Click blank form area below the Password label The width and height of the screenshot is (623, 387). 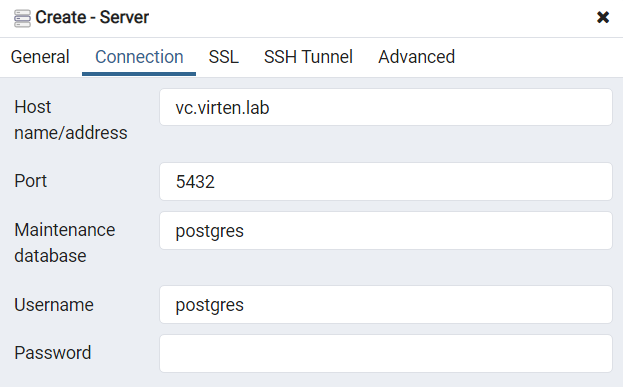click(79, 377)
